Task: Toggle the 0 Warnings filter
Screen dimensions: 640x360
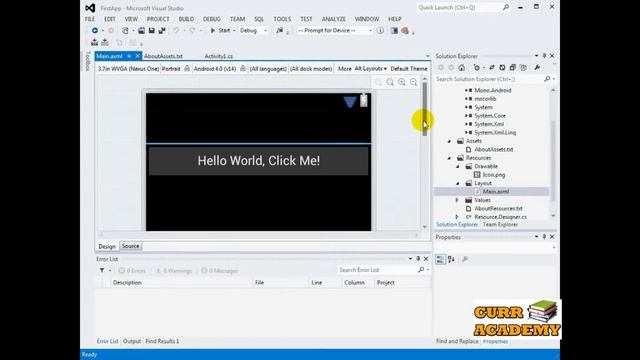Action: tap(173, 271)
